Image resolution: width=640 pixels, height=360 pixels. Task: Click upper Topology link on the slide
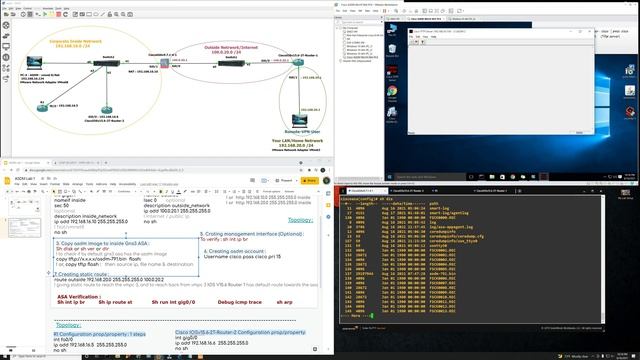coord(300,220)
